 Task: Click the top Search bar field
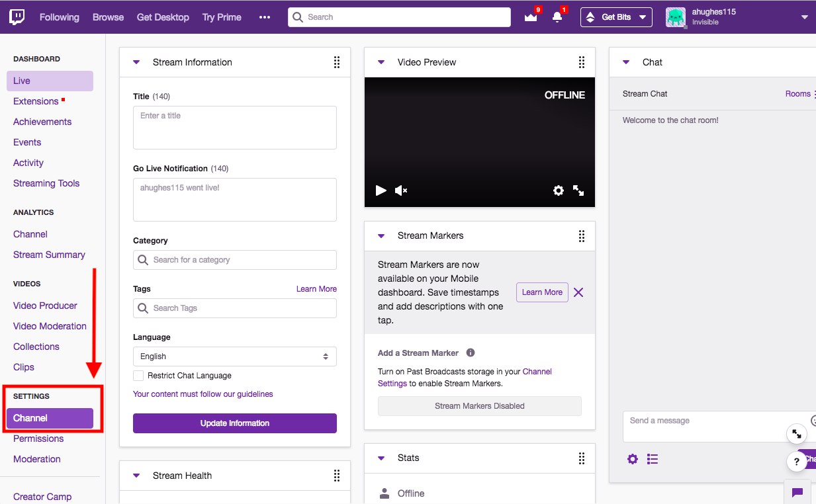coord(399,17)
